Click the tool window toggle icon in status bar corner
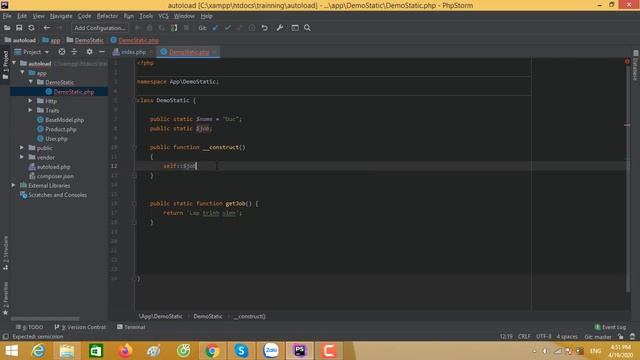 [x=5, y=337]
